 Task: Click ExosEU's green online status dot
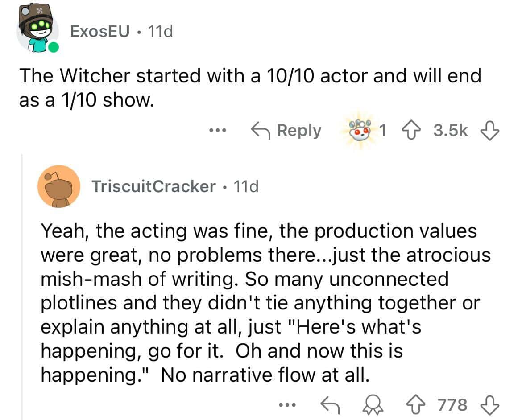(53, 47)
